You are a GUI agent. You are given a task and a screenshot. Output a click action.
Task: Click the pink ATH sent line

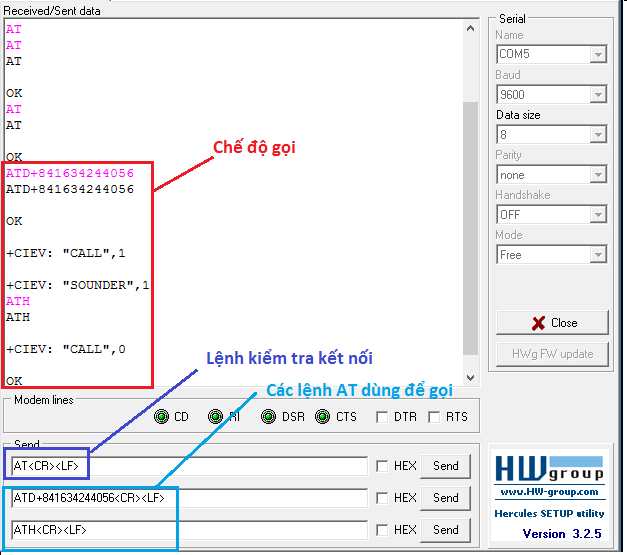[18, 301]
